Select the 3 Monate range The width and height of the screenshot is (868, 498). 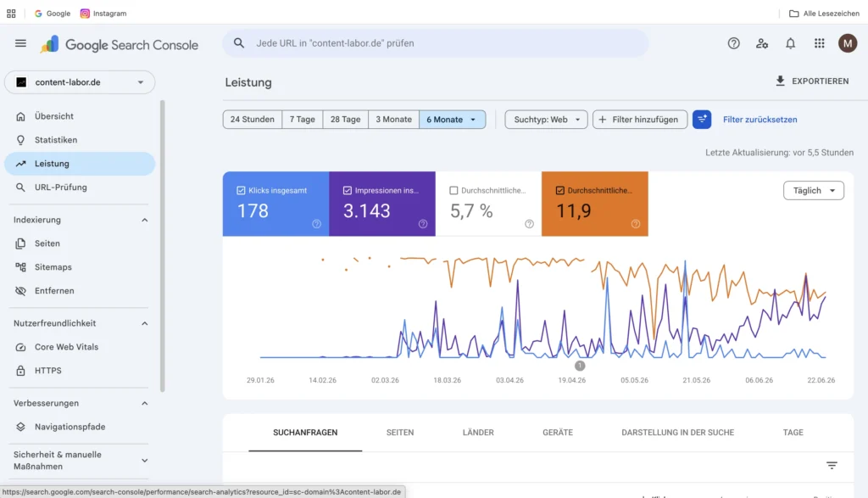pos(393,119)
